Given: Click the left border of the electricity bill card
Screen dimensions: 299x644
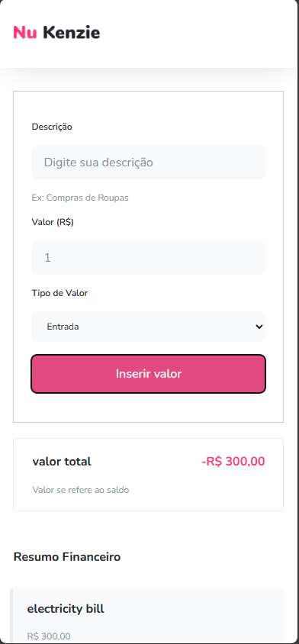Looking at the screenshot, I should (x=11, y=616).
